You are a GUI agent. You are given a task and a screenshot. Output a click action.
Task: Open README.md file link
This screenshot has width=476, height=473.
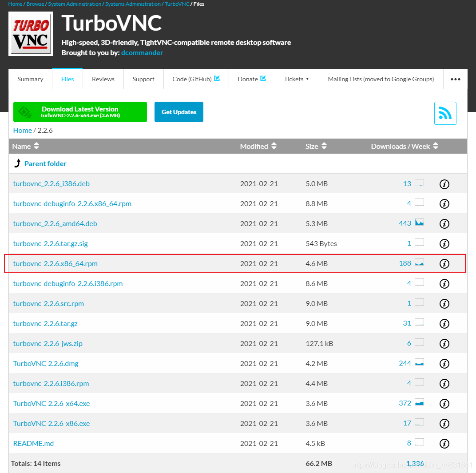(33, 444)
